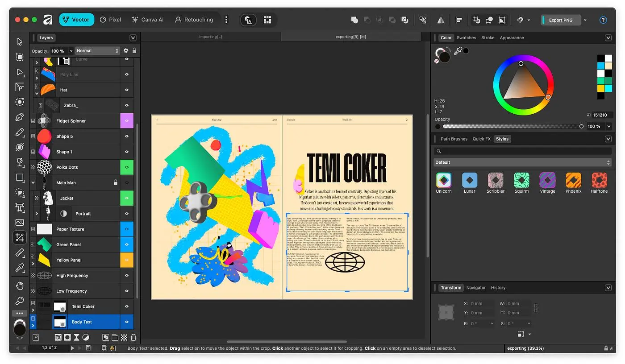
Task: Collapse the Main Man layer group
Action: click(33, 182)
